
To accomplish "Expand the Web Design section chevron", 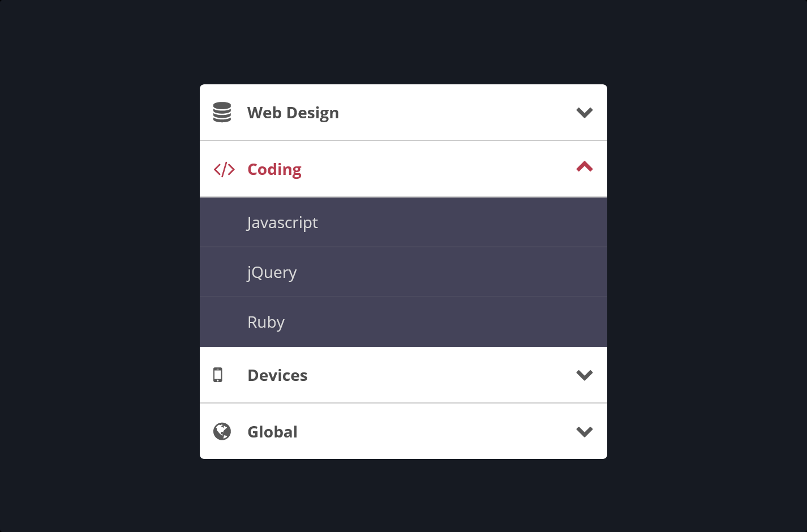I will 585,112.
